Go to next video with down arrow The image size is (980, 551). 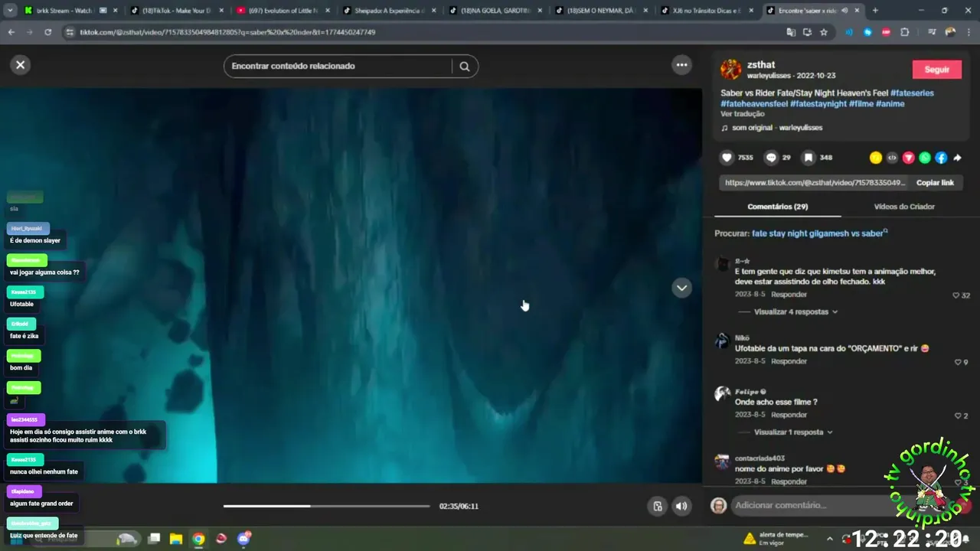(x=681, y=288)
